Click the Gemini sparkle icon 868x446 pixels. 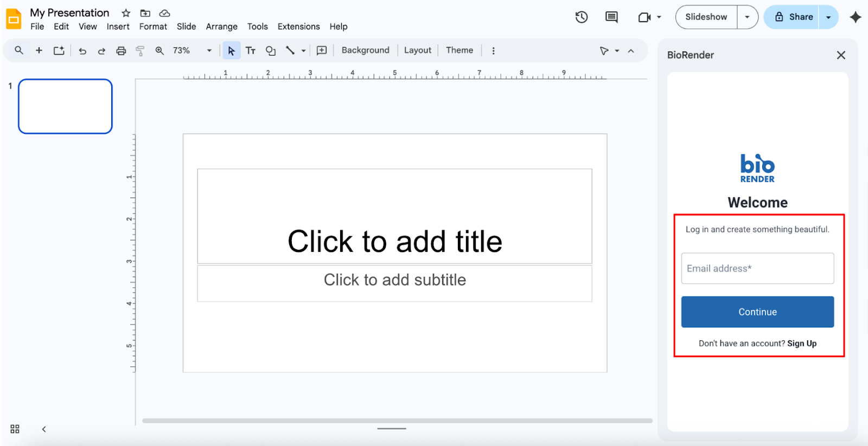pyautogui.click(x=856, y=17)
